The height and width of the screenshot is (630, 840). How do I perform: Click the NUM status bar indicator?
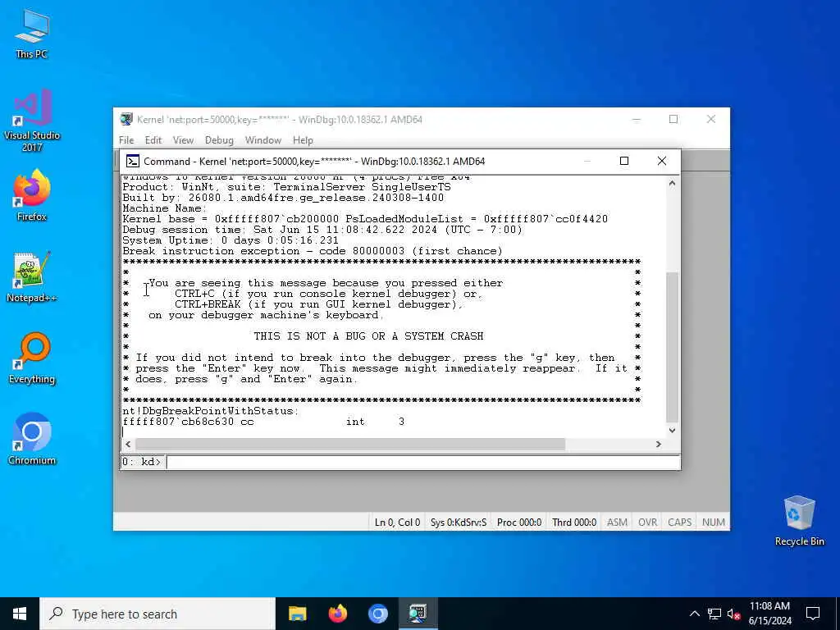click(714, 523)
